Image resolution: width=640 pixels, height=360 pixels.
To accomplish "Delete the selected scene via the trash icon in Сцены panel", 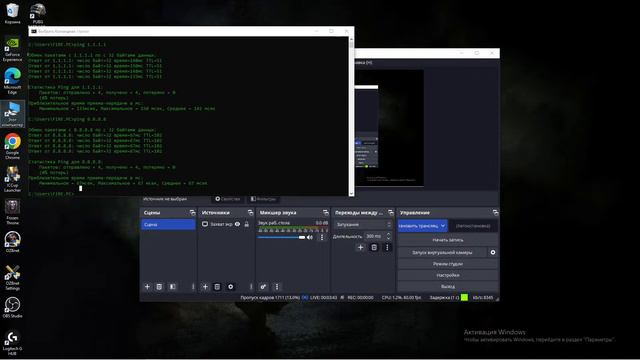I will (x=159, y=287).
